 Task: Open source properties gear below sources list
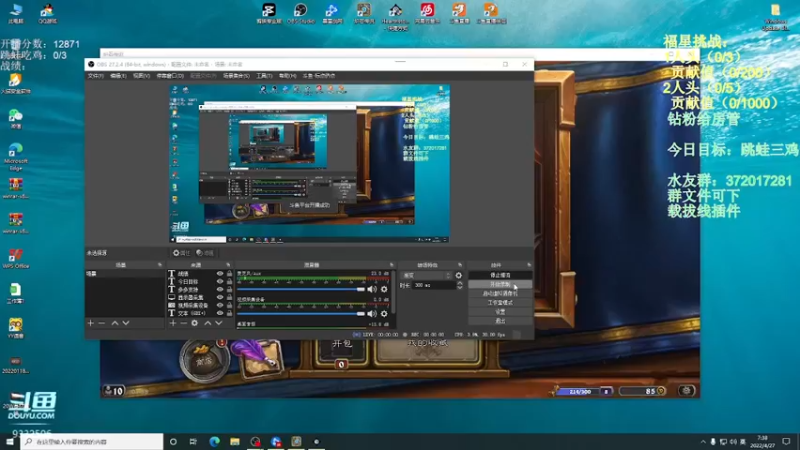[194, 323]
